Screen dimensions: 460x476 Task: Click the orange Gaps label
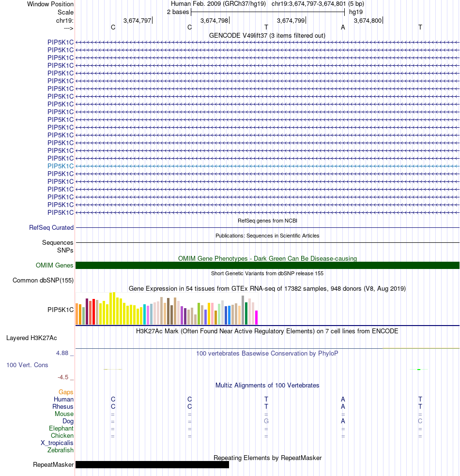tap(66, 392)
